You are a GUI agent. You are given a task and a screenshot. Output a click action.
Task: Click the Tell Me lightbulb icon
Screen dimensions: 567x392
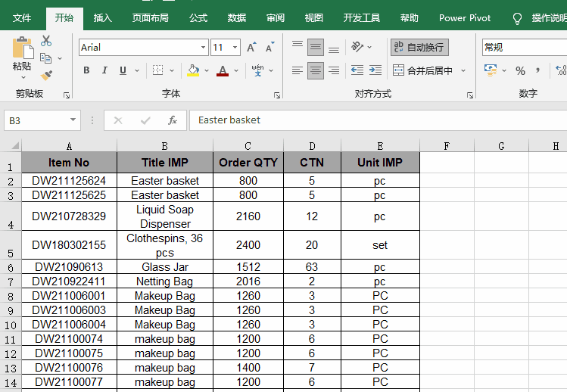tap(518, 18)
